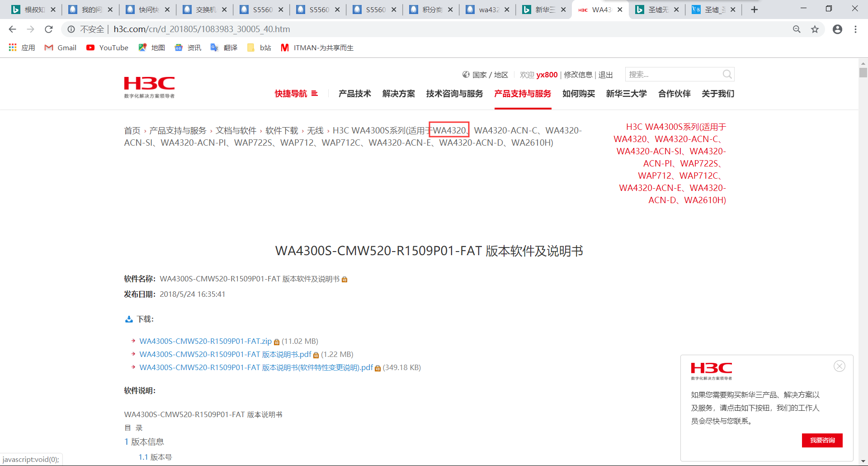
Task: Click the download icon beside 下载:
Action: click(x=129, y=319)
